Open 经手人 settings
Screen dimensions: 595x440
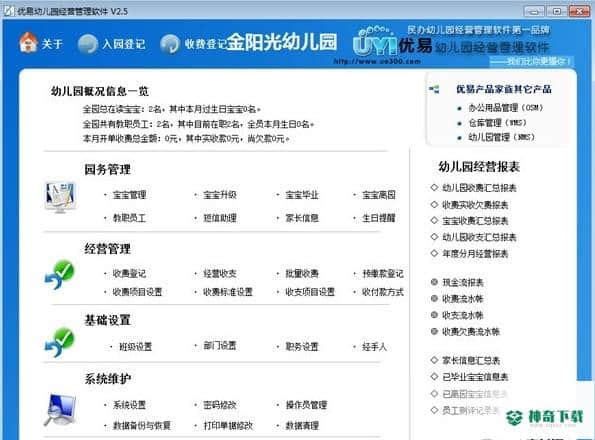tap(375, 347)
